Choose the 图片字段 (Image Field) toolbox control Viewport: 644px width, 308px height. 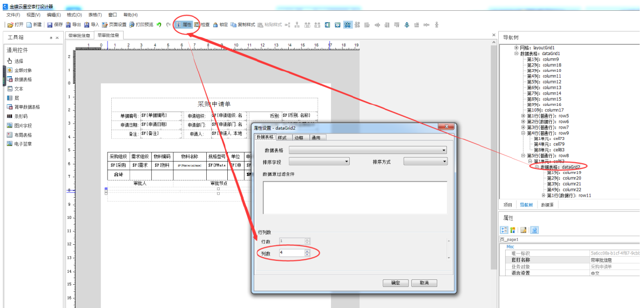click(22, 125)
